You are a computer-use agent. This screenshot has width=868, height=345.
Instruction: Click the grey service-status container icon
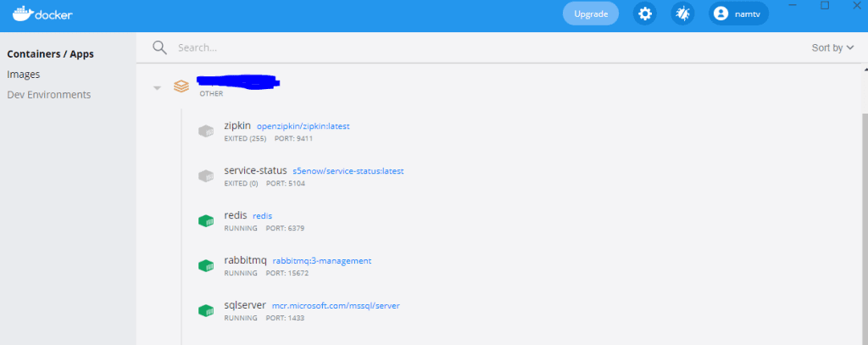pos(206,176)
